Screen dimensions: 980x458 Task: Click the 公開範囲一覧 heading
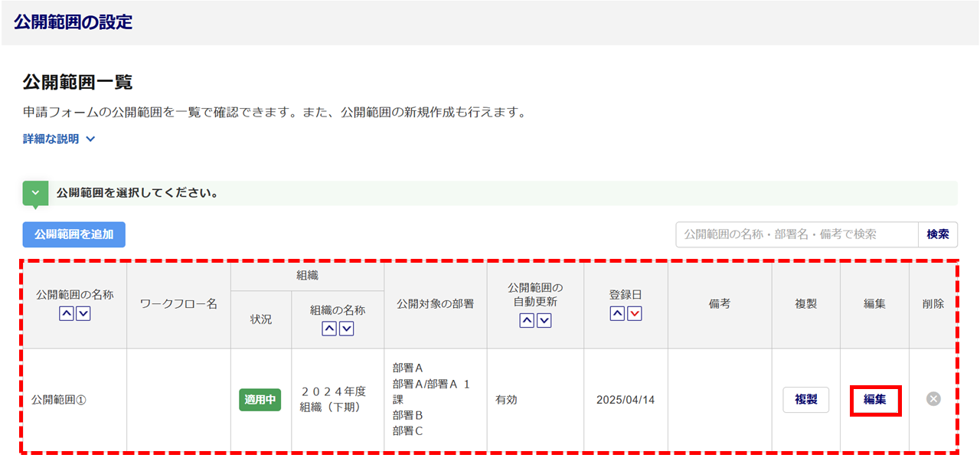[x=77, y=83]
